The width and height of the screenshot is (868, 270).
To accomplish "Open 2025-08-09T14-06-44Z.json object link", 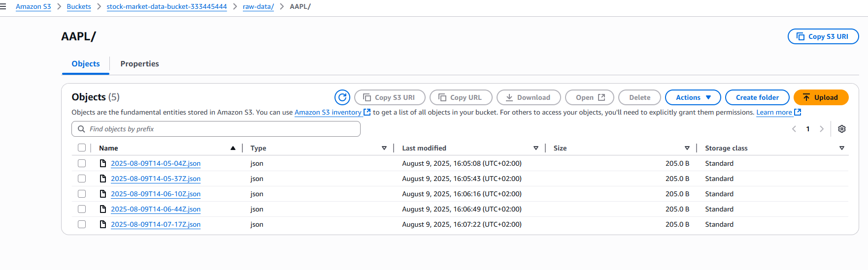I will (156, 209).
